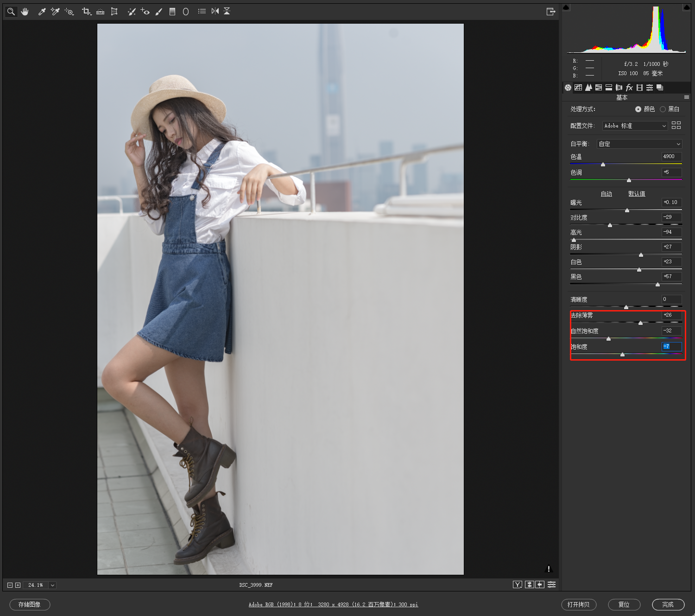The image size is (695, 616).
Task: Activate the Crop tool
Action: [86, 12]
